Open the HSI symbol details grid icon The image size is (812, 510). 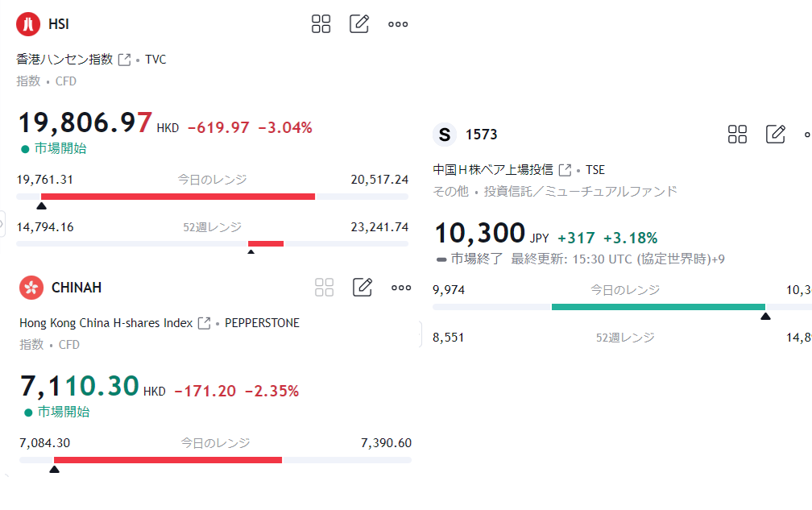pyautogui.click(x=321, y=24)
